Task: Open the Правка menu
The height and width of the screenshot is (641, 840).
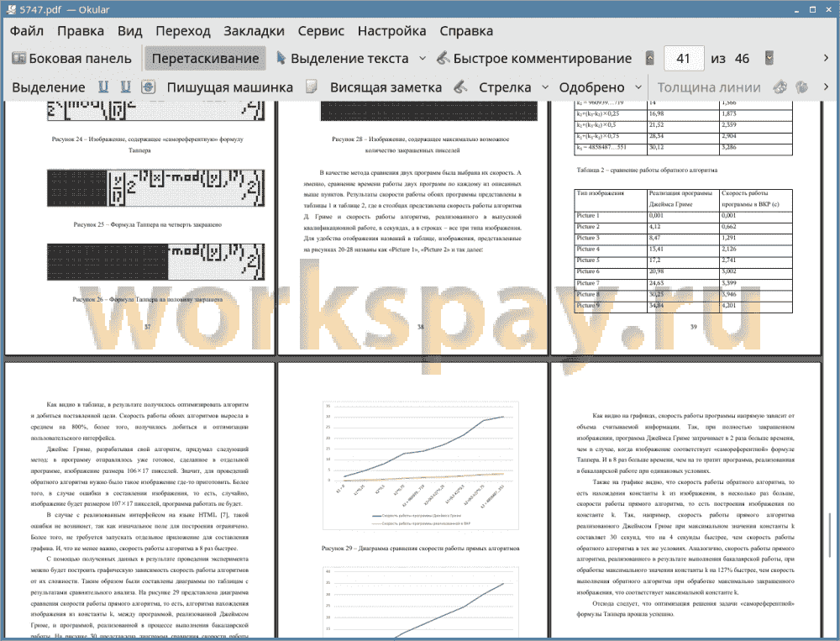Action: [81, 31]
